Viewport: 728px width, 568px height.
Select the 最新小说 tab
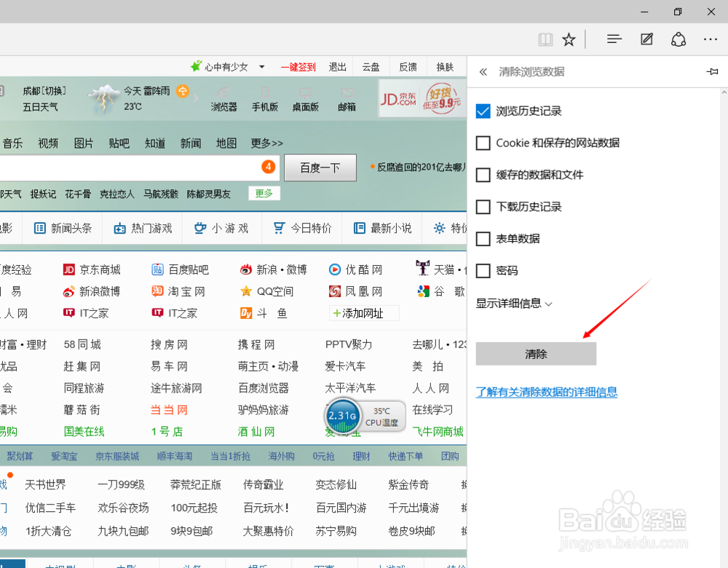coord(382,228)
